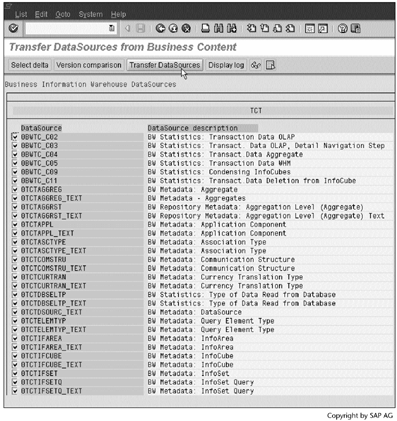Click the Version comparison button
The height and width of the screenshot is (421, 397).
[89, 65]
